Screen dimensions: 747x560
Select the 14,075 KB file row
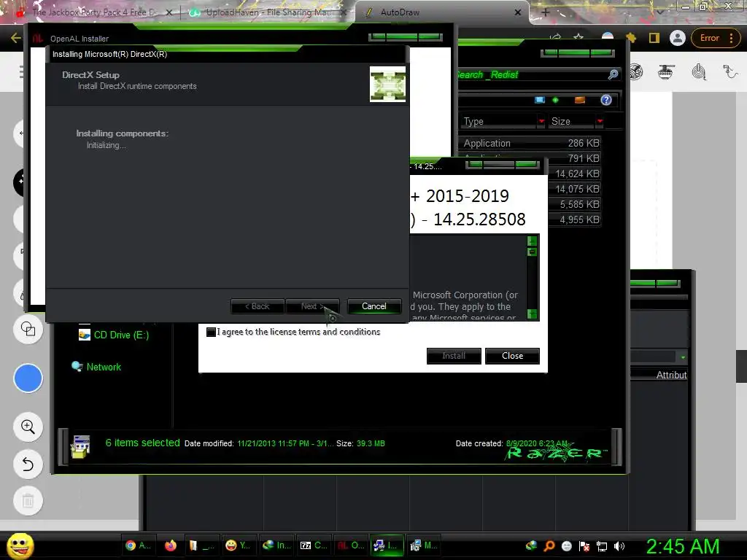point(575,189)
